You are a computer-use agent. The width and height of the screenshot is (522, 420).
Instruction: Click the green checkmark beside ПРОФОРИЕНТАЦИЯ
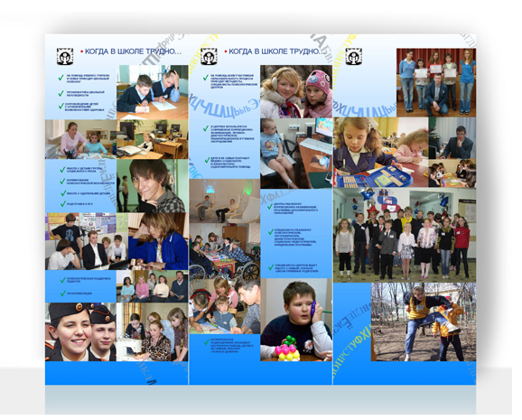[x=62, y=294]
